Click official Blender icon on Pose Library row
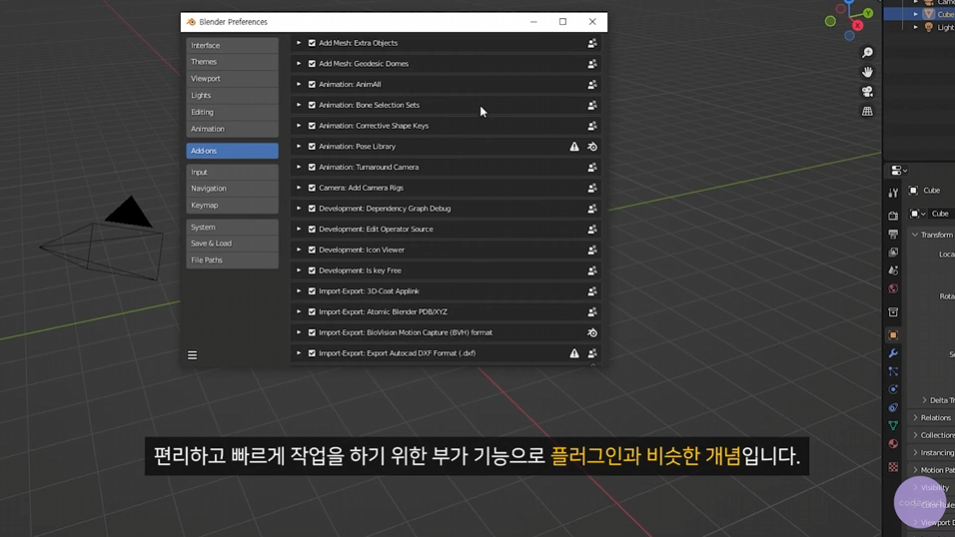The height and width of the screenshot is (537, 955). click(x=592, y=147)
